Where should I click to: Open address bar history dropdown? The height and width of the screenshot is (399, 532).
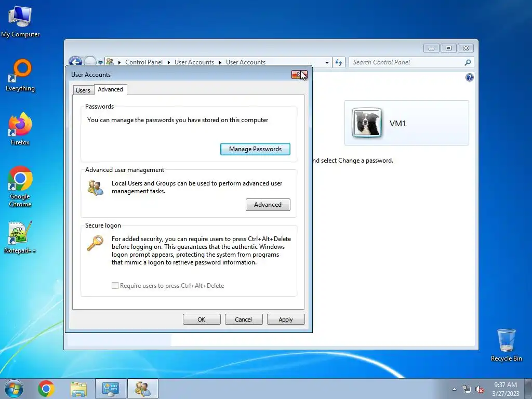point(327,62)
